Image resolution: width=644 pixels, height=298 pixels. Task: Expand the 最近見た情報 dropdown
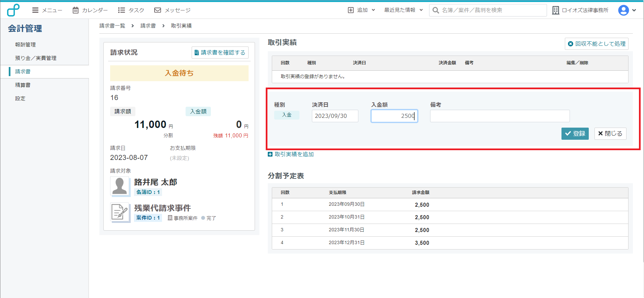pos(403,10)
